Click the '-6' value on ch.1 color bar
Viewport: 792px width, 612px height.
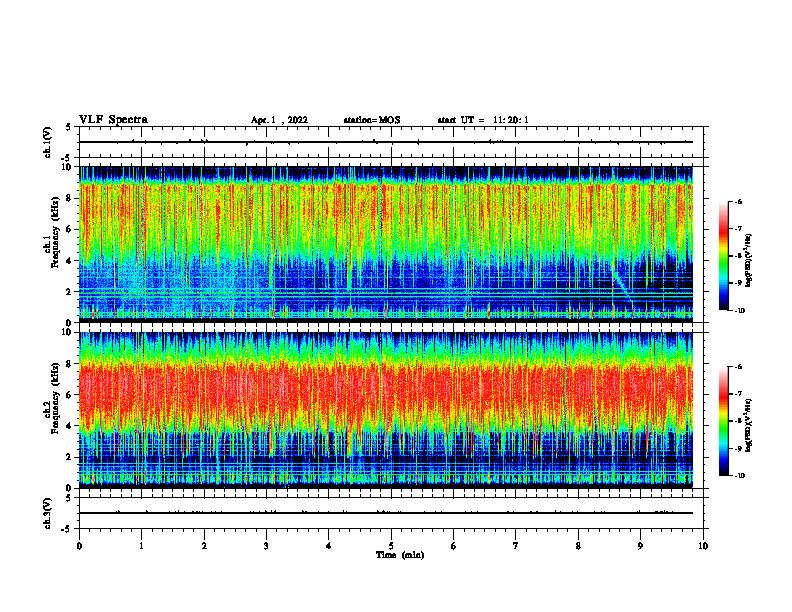[x=738, y=201]
